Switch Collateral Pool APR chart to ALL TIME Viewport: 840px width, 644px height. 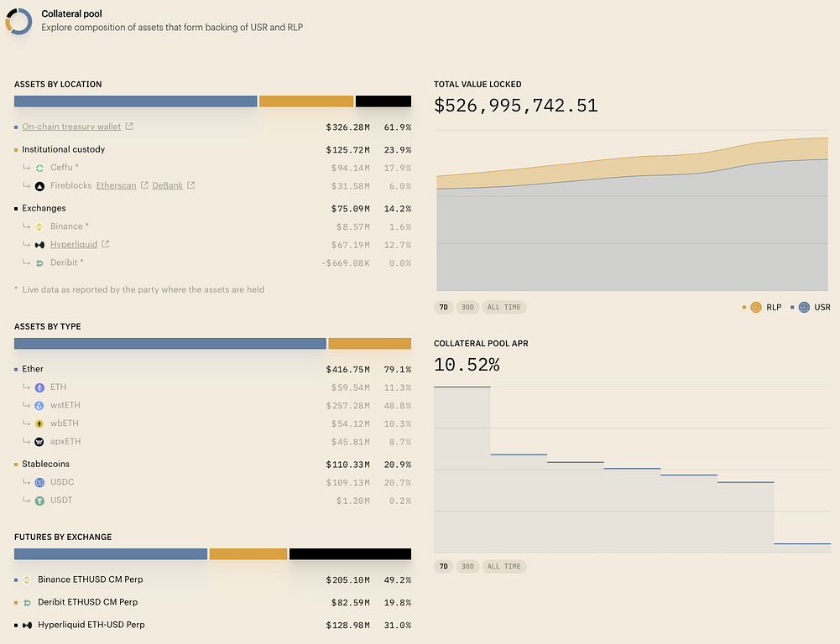503,567
